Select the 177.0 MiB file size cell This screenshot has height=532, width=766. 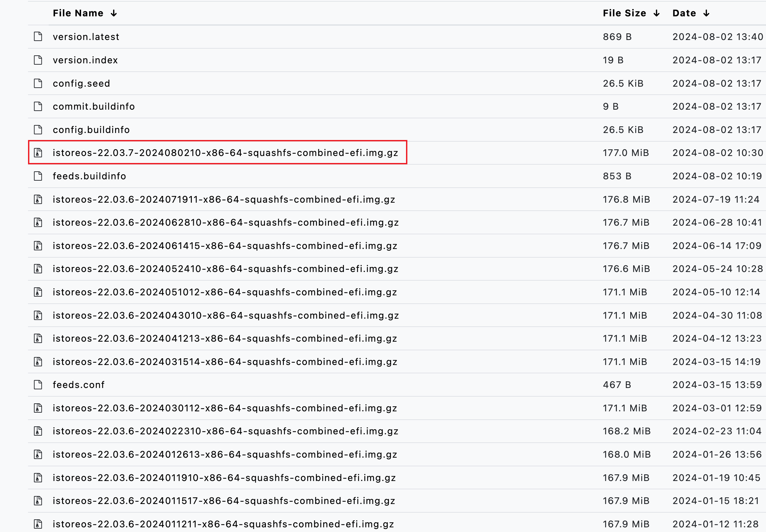click(626, 153)
